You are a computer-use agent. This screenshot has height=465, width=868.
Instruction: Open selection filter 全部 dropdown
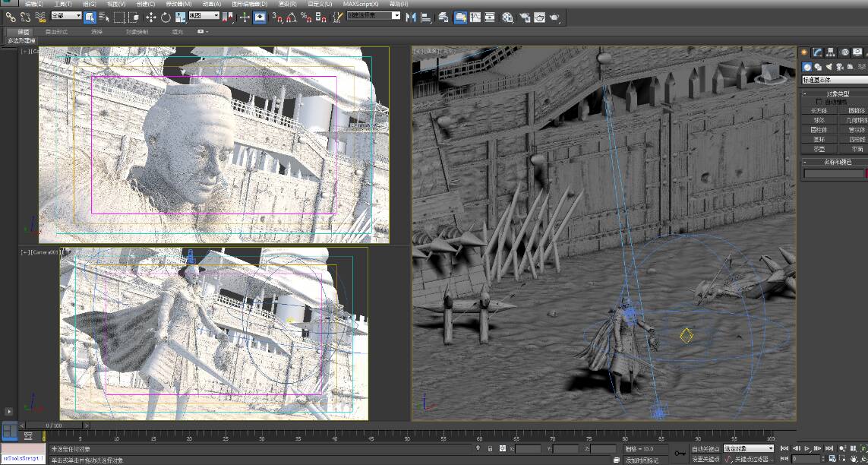(x=66, y=15)
